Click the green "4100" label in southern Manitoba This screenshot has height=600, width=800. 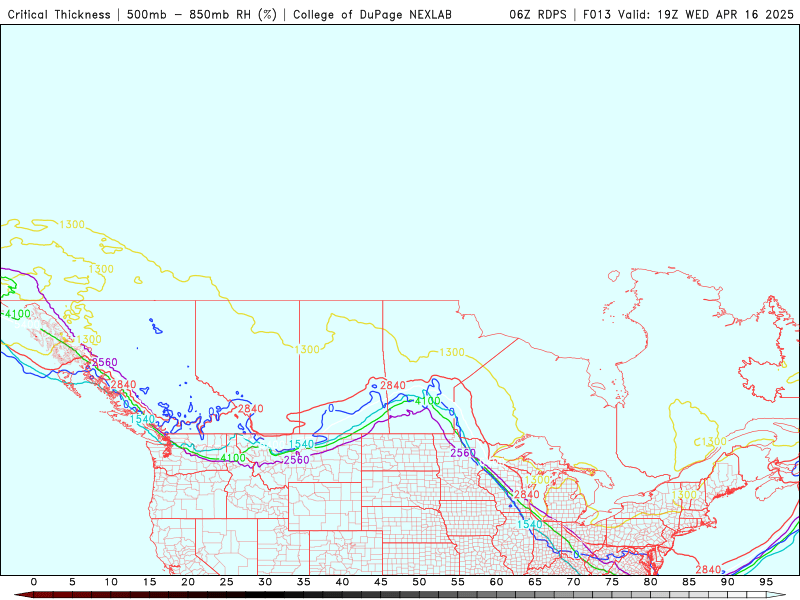pyautogui.click(x=428, y=401)
